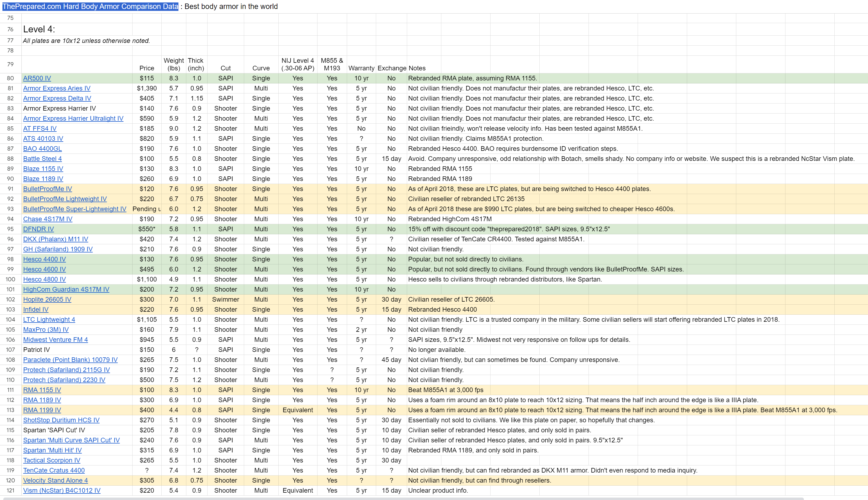This screenshot has height=500, width=868.
Task: Click the Hesco 4400 IV link
Action: pos(44,259)
